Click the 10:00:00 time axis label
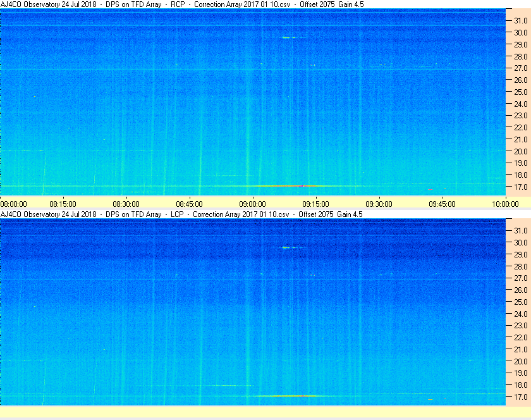Image resolution: width=531 pixels, height=420 pixels. pos(505,204)
